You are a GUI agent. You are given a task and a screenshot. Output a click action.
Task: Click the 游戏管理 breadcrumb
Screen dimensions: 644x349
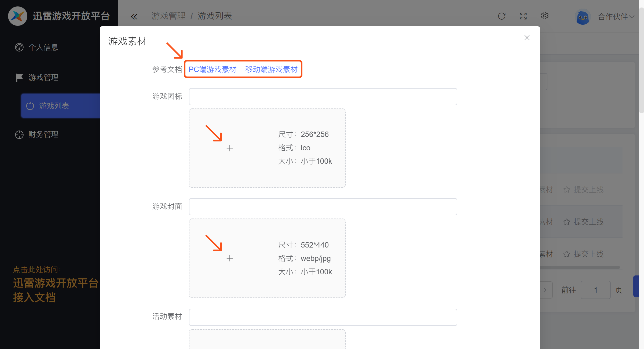(x=169, y=16)
